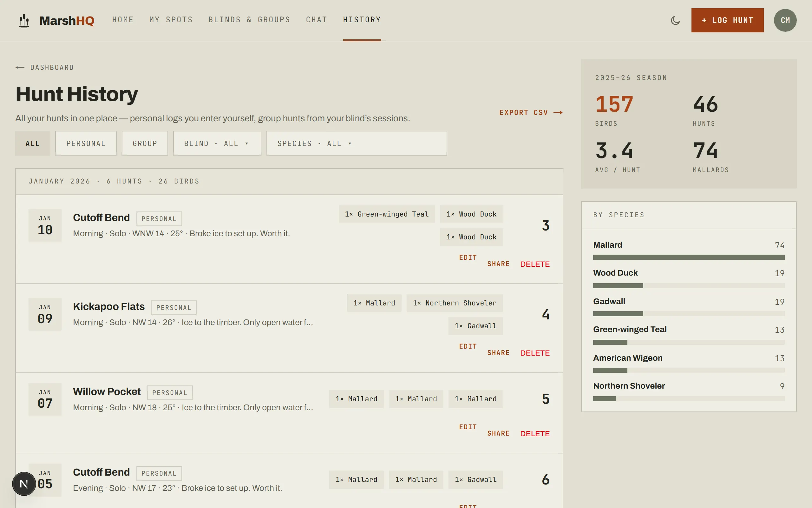Open the Jan 10 Cutoff Bend title
This screenshot has height=508, width=812.
tap(101, 217)
